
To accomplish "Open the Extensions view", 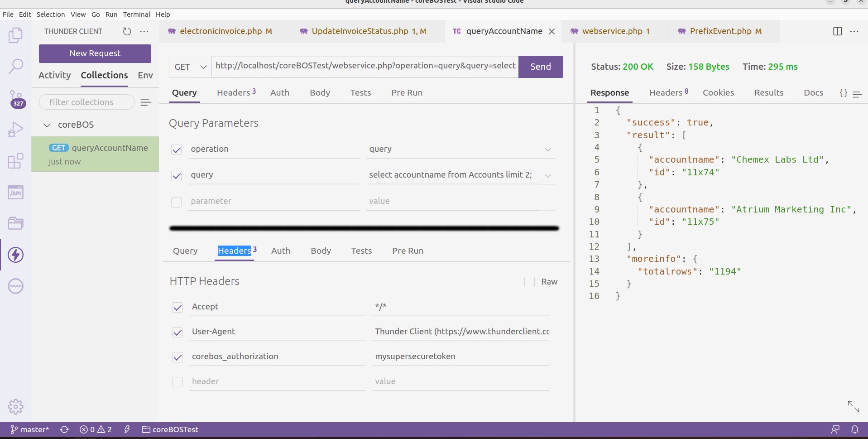I will coord(15,160).
